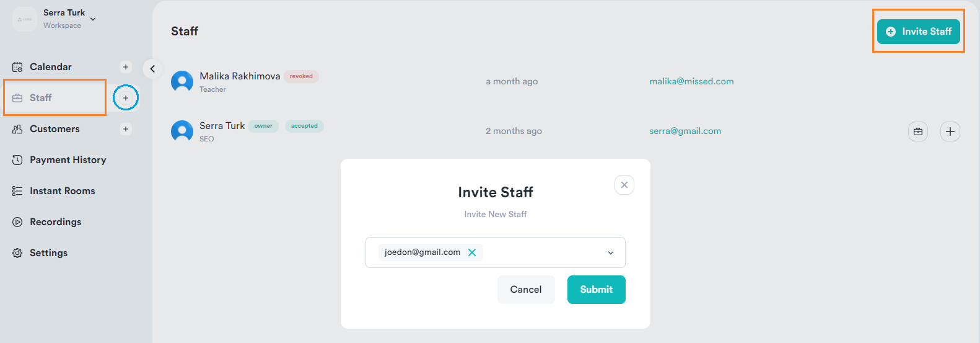Open the briefcase icon in Serra Turk's row
The image size is (980, 343).
click(918, 131)
